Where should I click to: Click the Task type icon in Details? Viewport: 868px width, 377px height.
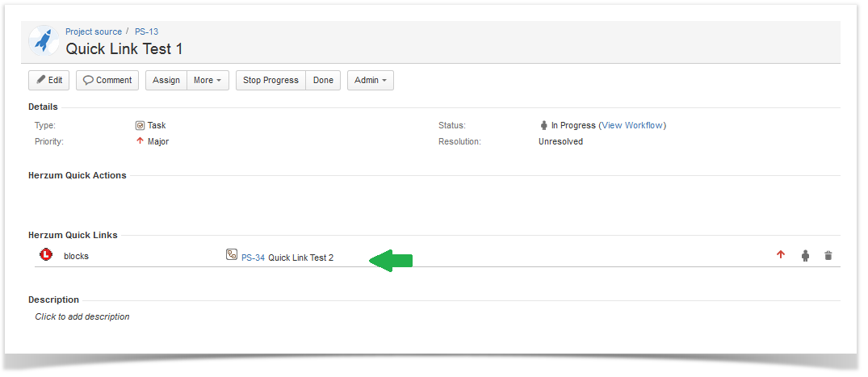click(140, 126)
